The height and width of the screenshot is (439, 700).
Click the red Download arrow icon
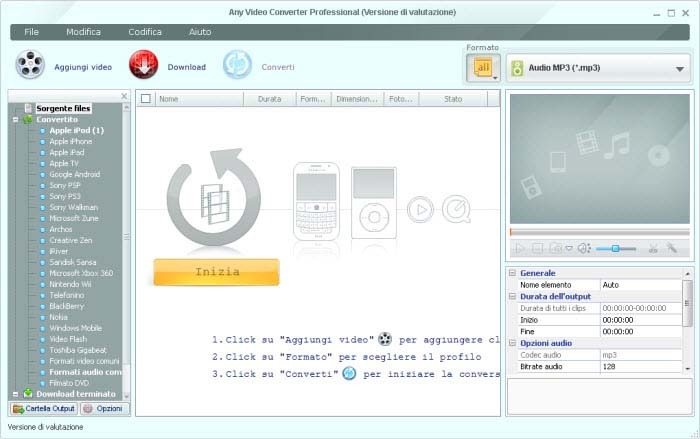[143, 65]
